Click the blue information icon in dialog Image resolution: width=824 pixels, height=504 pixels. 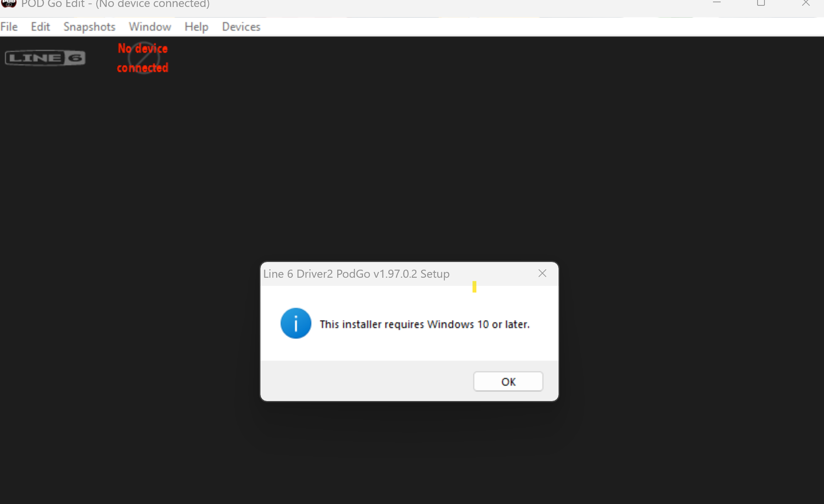296,323
